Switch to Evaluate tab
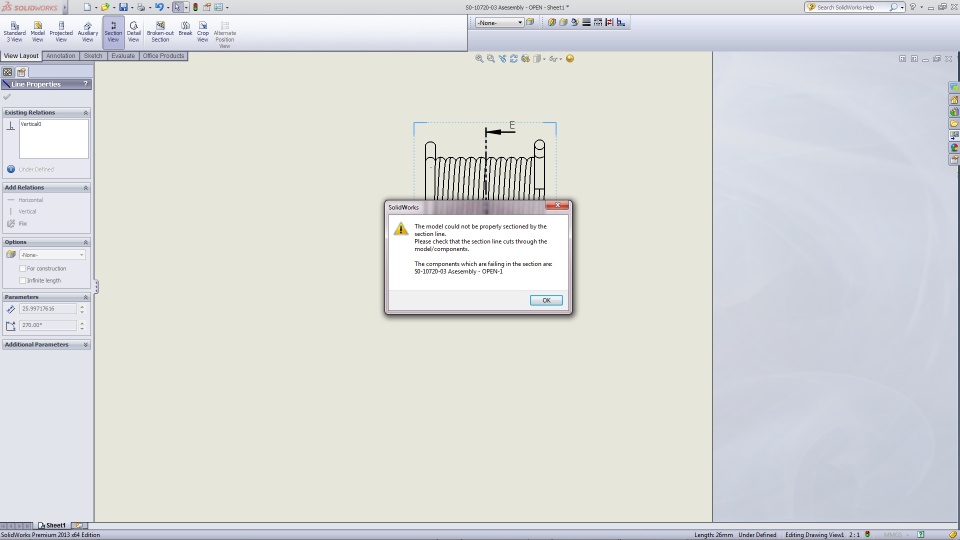Image resolution: width=960 pixels, height=540 pixels. pos(123,56)
